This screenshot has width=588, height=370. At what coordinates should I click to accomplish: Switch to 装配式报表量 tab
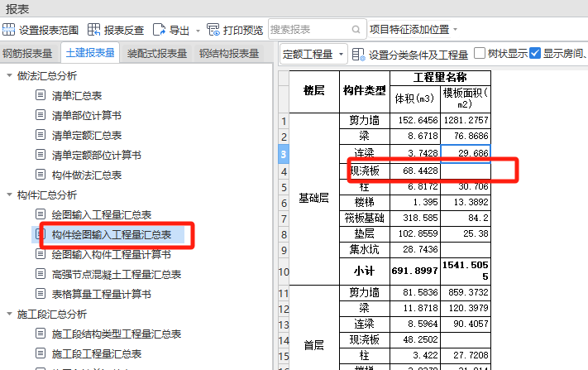[x=157, y=54]
